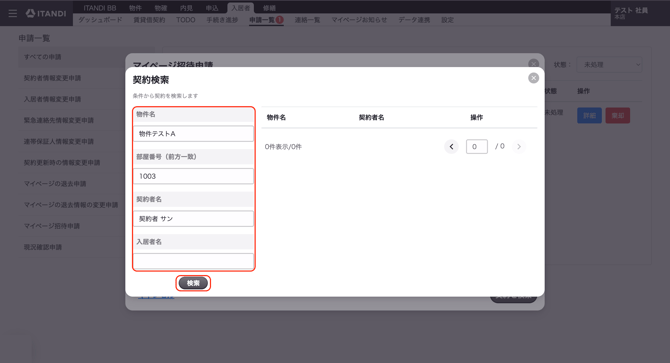Image resolution: width=670 pixels, height=363 pixels.
Task: Open the 状態 dropdown showing 未処理
Action: pos(609,65)
